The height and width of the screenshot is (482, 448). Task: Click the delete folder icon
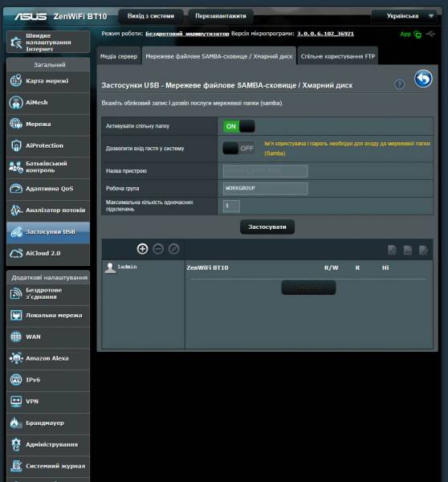click(x=408, y=250)
